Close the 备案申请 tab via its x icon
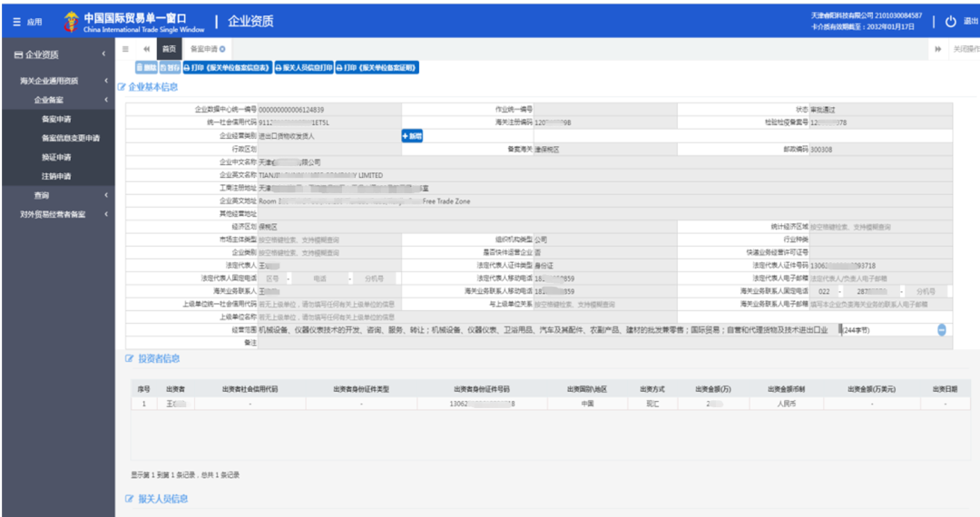 click(222, 49)
